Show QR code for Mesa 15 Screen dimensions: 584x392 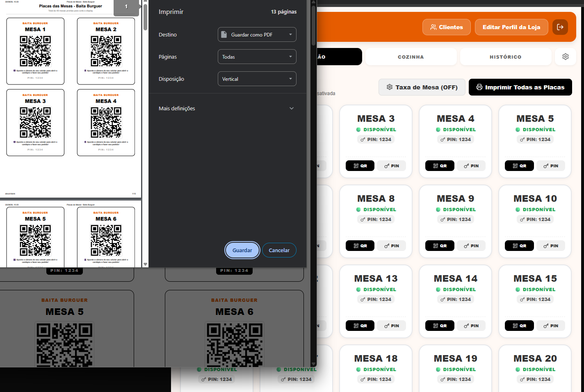pos(519,326)
